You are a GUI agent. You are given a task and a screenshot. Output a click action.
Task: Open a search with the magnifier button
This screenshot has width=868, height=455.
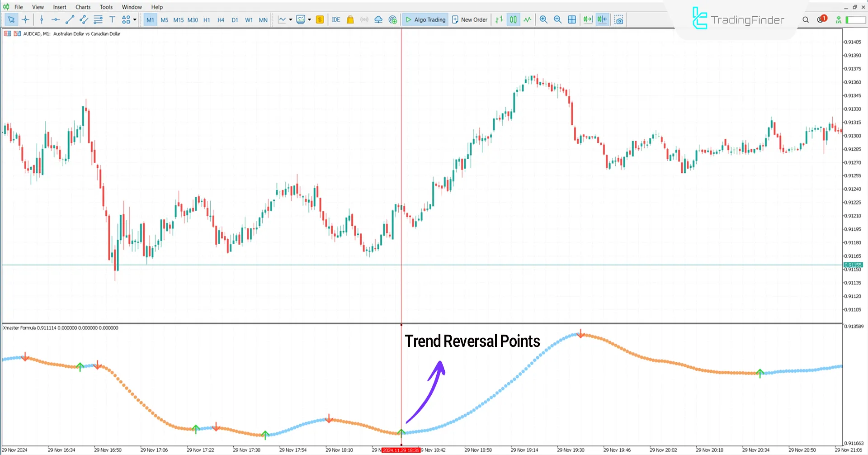805,19
